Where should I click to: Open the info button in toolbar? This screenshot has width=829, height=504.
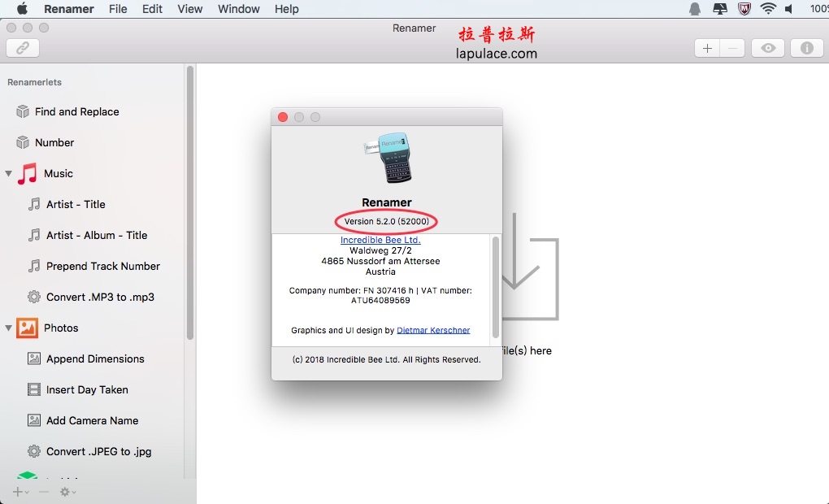[x=807, y=48]
